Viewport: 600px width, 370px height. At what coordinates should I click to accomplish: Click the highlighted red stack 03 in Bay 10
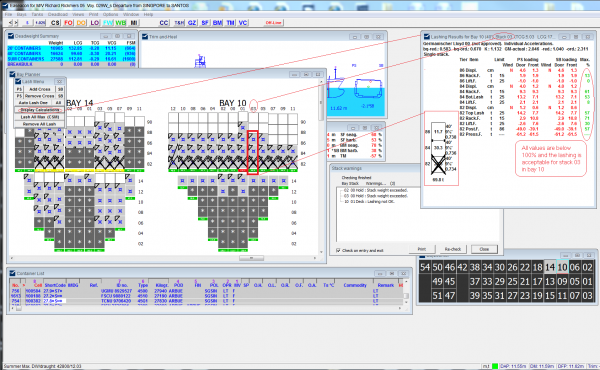coord(253,152)
